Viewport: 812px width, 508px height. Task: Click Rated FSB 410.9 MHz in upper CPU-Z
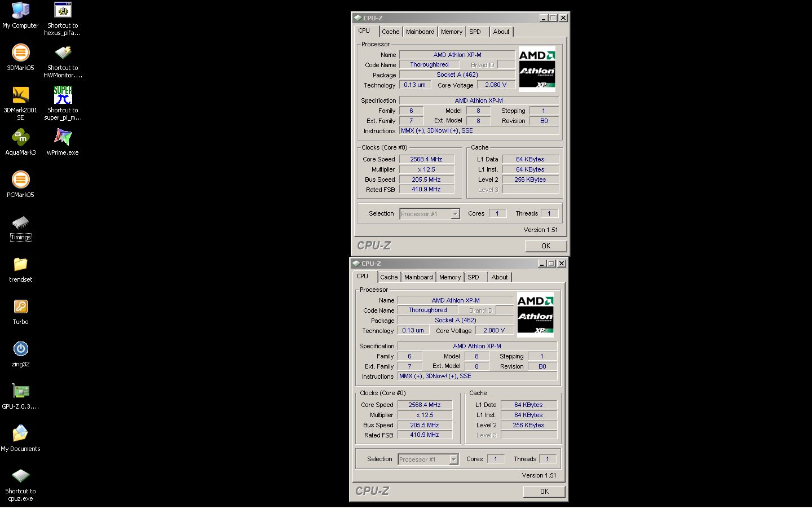[426, 190]
